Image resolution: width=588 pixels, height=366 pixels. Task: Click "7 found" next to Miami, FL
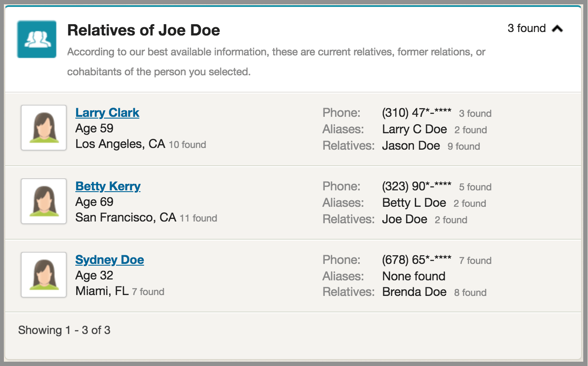tap(148, 292)
